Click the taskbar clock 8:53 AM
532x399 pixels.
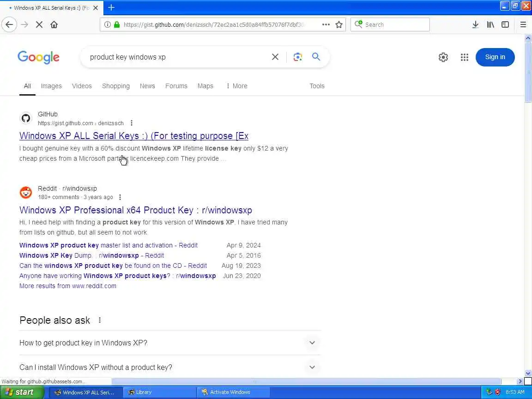[x=515, y=392]
